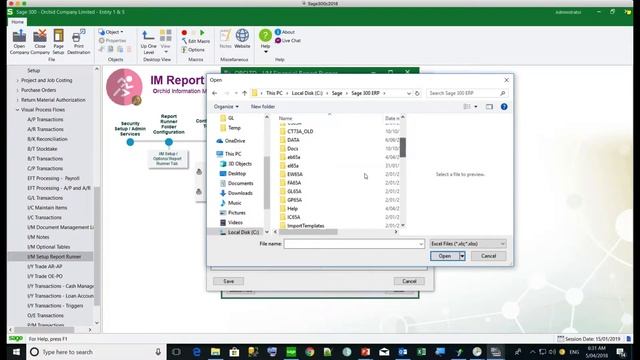Open the View options in Desktop View
640x360 pixels.
pos(165,41)
